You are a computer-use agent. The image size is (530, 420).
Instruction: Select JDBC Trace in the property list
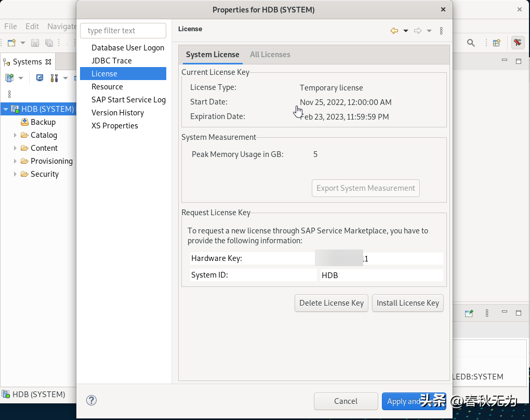(x=111, y=61)
